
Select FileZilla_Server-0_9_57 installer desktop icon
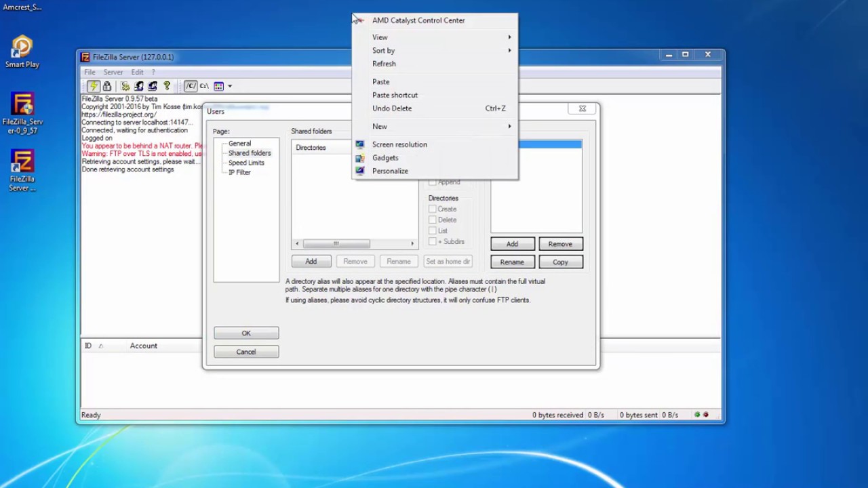click(x=22, y=113)
